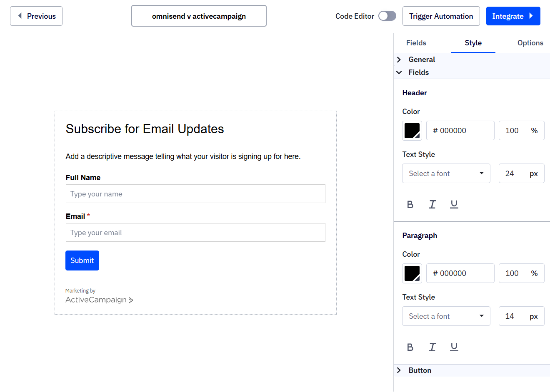
Task: Click the Full Name input field
Action: (x=195, y=194)
